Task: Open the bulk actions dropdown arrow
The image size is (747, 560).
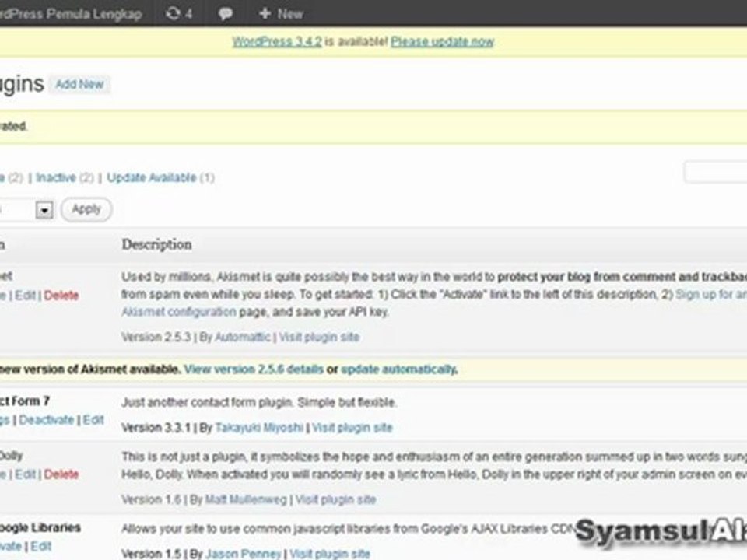Action: [44, 210]
